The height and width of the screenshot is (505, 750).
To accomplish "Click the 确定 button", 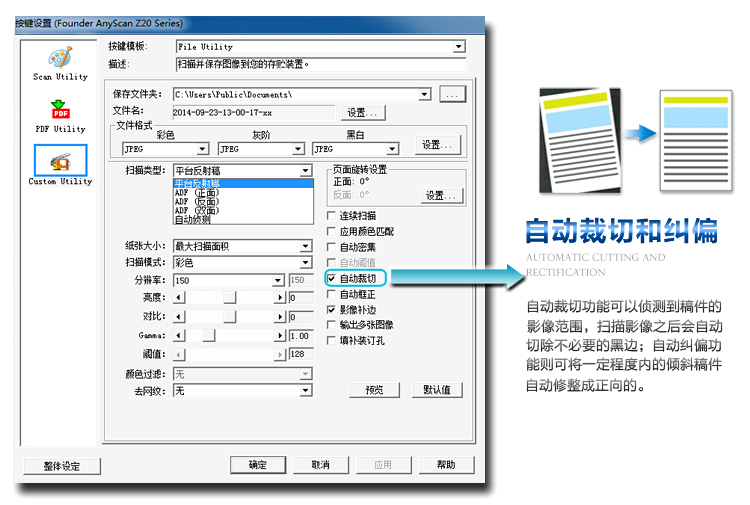I will pos(257,465).
